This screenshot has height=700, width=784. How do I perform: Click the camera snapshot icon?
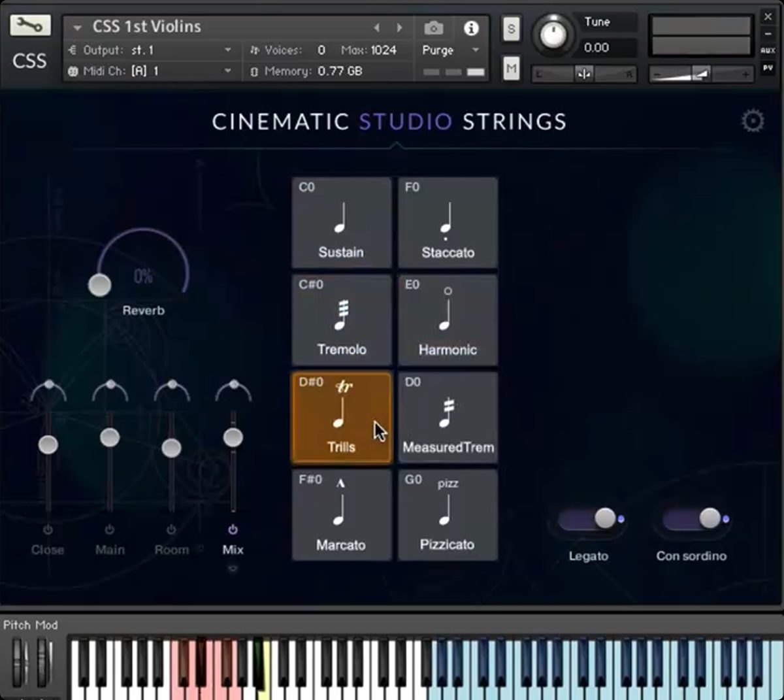[x=433, y=28]
